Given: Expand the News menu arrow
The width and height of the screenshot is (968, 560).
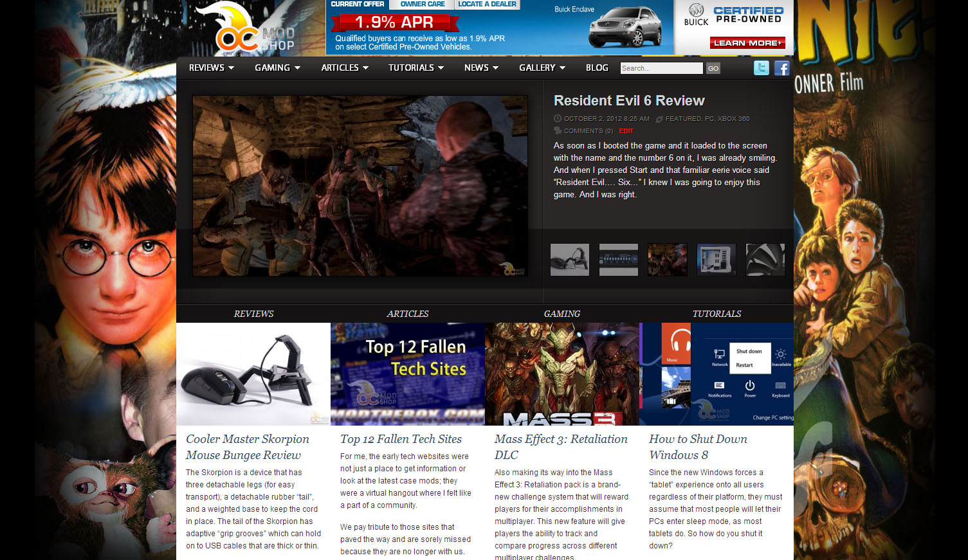Looking at the screenshot, I should (495, 68).
